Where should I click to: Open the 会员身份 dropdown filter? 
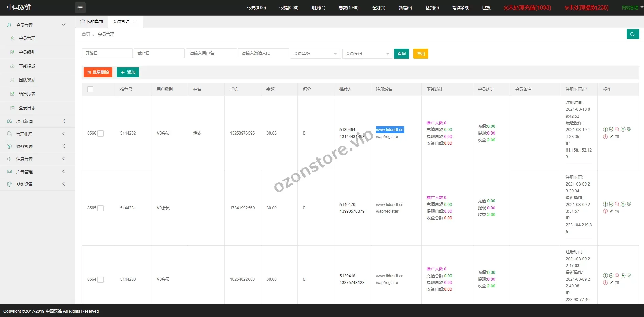367,54
